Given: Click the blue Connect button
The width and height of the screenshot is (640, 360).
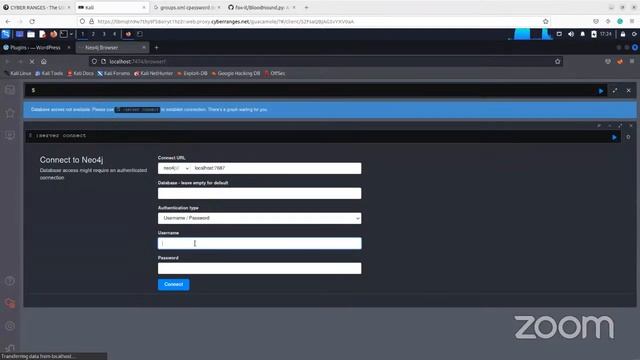Looking at the screenshot, I should 173,284.
